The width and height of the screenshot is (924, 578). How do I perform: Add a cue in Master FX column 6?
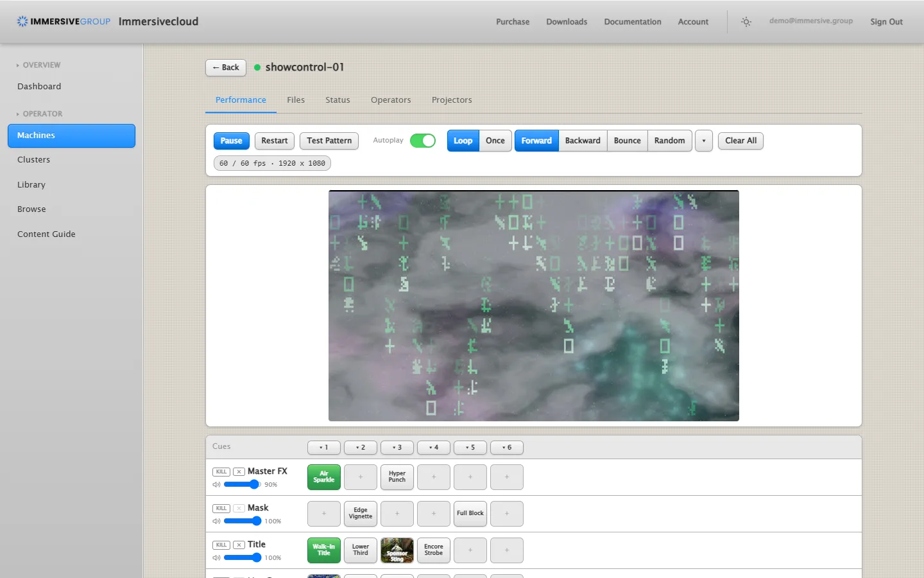pyautogui.click(x=507, y=477)
